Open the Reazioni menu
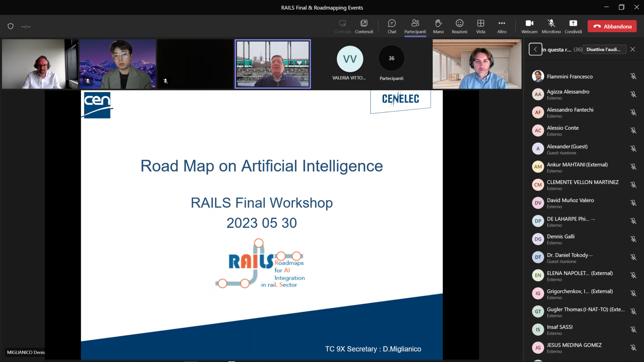This screenshot has height=362, width=644. click(459, 26)
